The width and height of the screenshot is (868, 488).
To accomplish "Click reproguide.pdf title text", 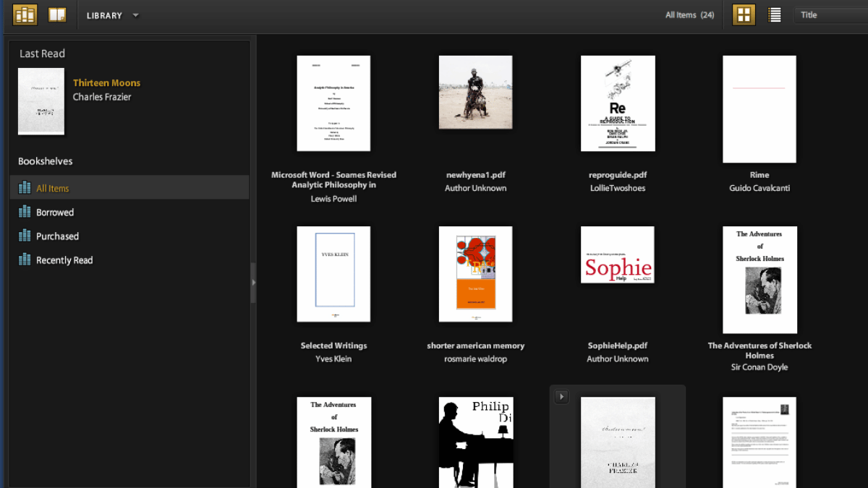I will (618, 175).
